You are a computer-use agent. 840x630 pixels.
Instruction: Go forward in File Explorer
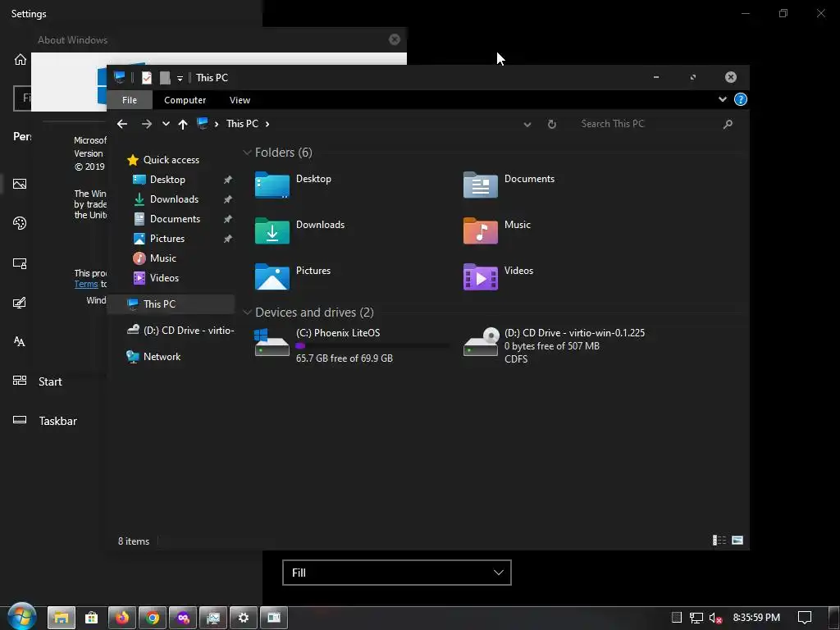[146, 124]
